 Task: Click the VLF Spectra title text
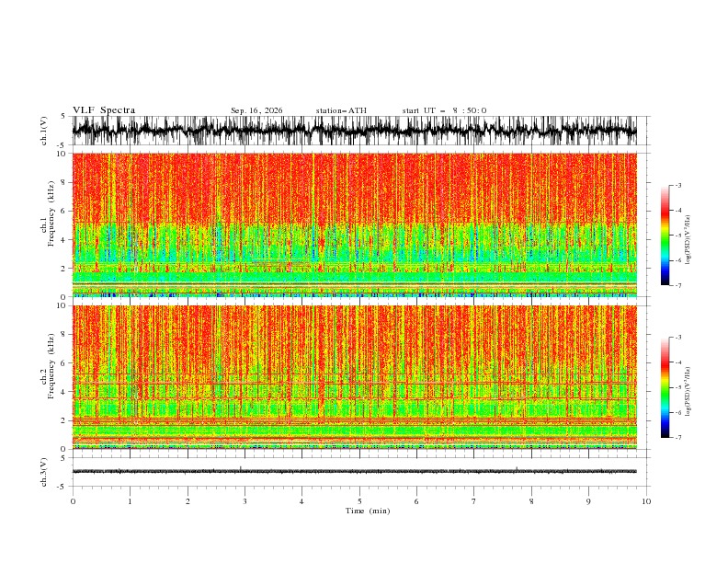(x=104, y=110)
